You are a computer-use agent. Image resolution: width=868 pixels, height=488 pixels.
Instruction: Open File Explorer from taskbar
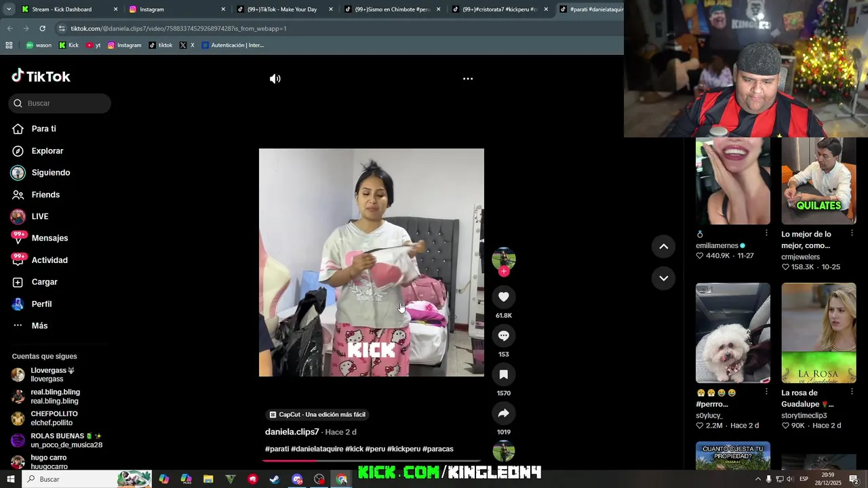(208, 479)
